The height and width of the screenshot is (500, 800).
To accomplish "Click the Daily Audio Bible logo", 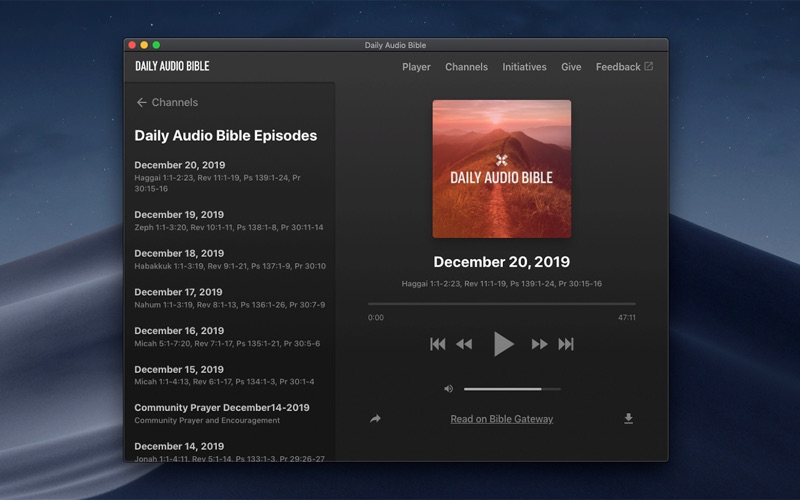I will (x=172, y=66).
